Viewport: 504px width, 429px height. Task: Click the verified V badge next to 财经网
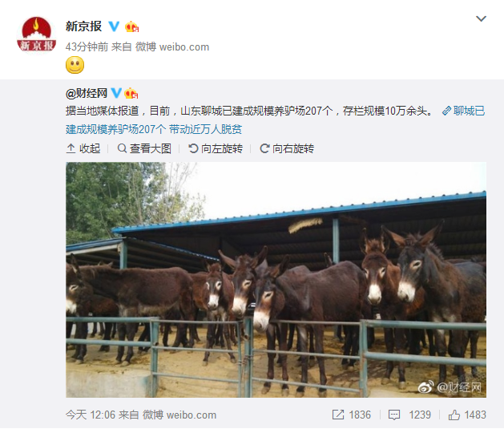pos(116,93)
